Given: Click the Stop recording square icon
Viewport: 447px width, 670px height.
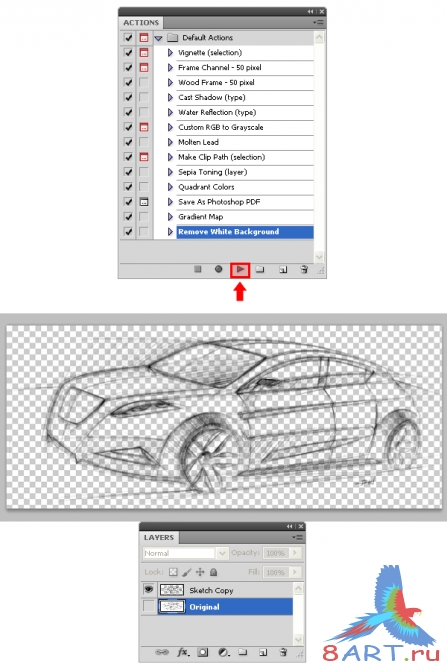Looking at the screenshot, I should click(197, 269).
